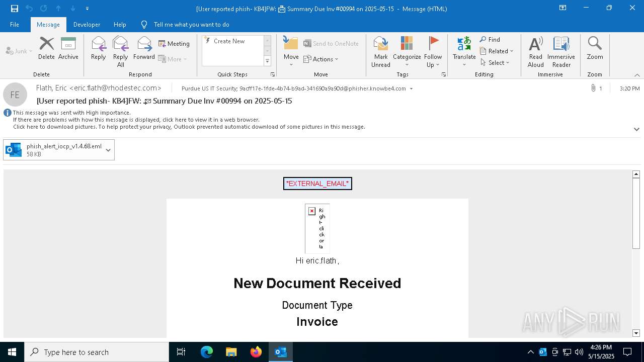
Task: Open the attachment options dropdown arrow
Action: 108,150
